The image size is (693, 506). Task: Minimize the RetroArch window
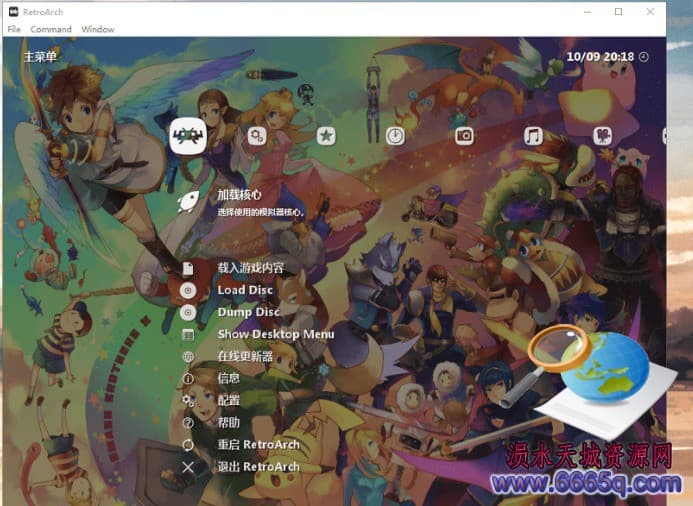[587, 11]
